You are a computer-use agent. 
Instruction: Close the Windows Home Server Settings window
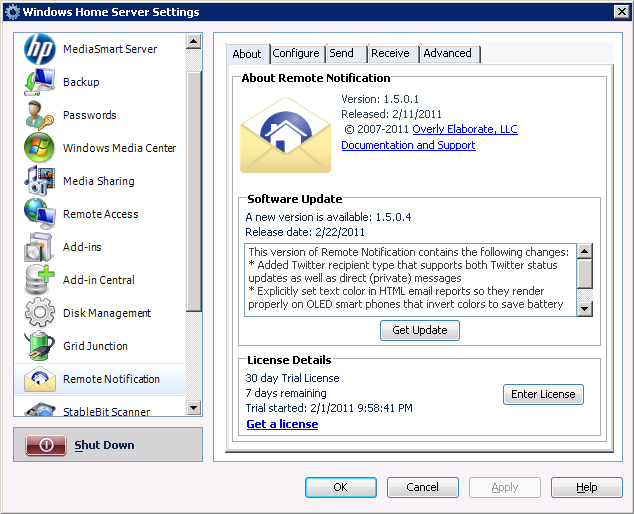click(x=621, y=12)
